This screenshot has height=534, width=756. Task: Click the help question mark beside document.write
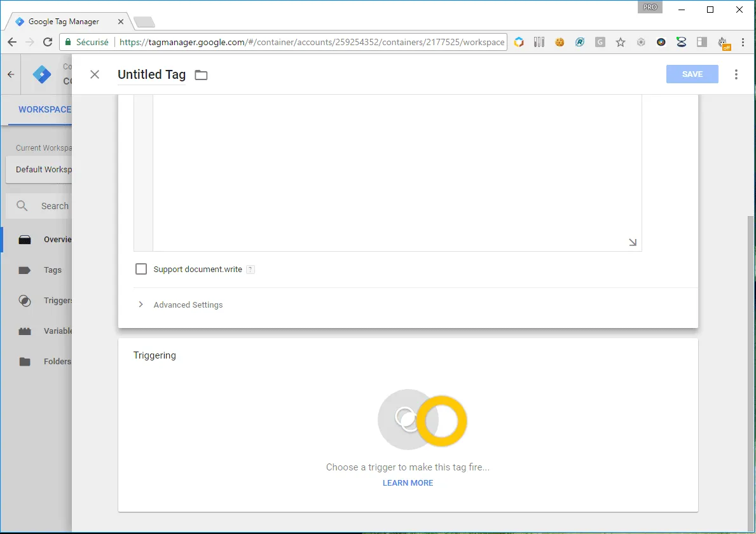(251, 270)
